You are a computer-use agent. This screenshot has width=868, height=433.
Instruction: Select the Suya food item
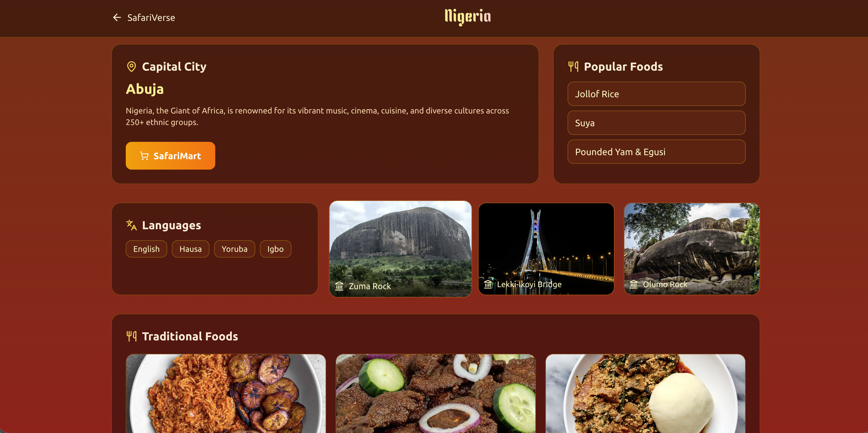pos(657,123)
